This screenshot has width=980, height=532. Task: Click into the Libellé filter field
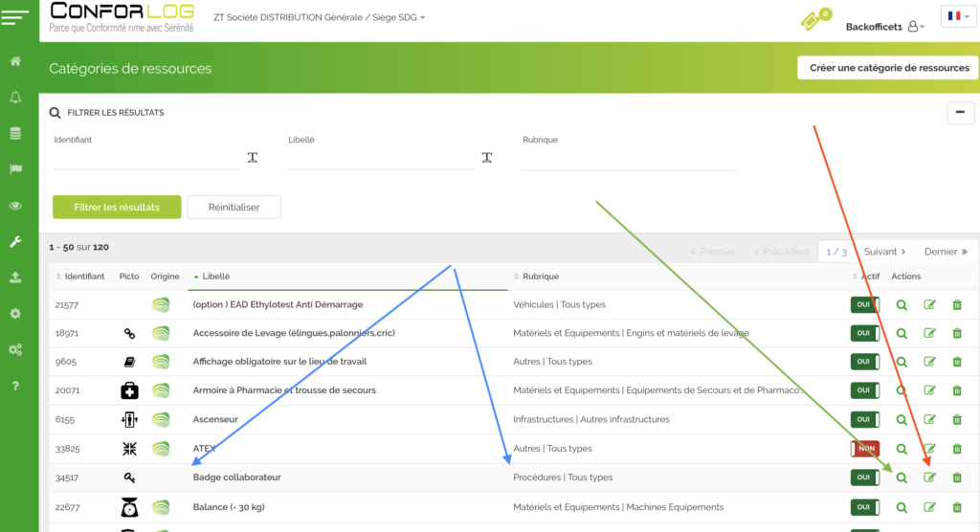380,159
